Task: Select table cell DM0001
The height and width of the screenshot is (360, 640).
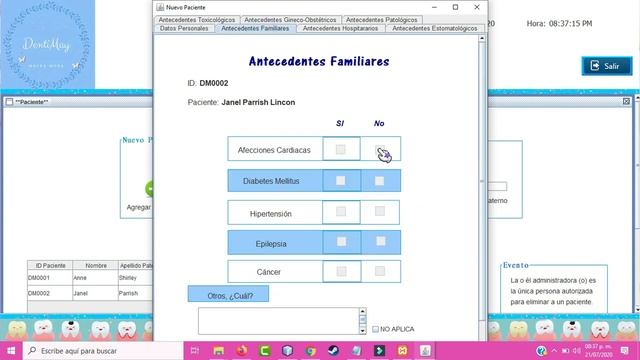Action: click(x=50, y=278)
